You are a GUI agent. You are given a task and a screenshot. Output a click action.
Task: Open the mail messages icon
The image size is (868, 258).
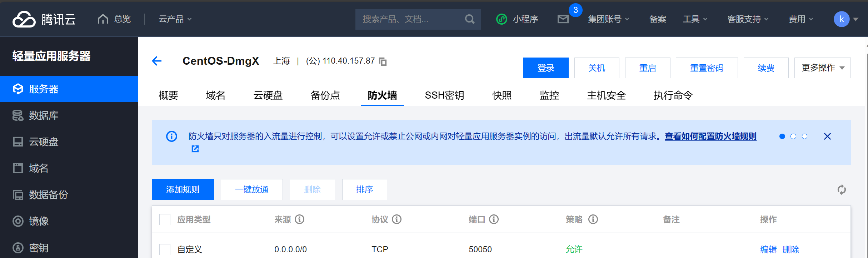563,19
